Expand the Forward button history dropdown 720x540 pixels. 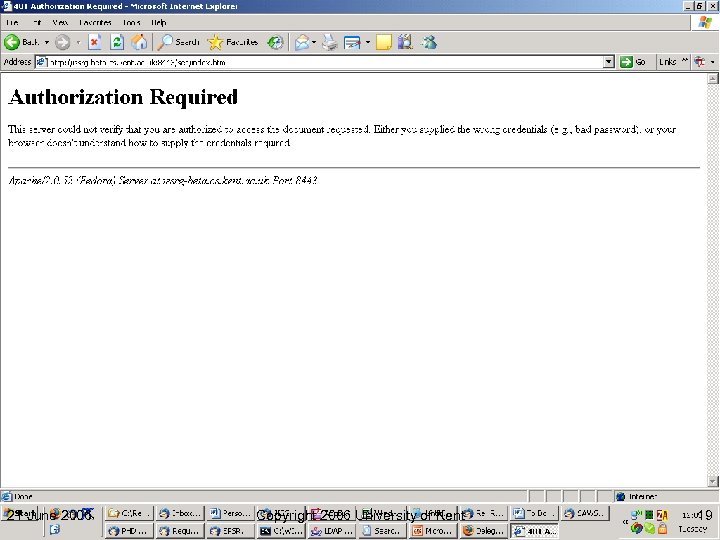pos(78,42)
